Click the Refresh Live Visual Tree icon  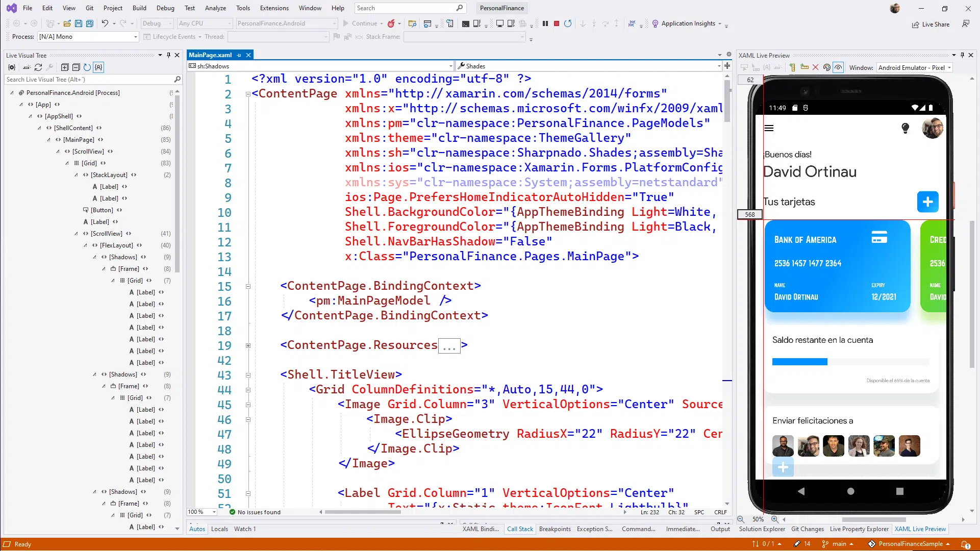click(x=38, y=67)
